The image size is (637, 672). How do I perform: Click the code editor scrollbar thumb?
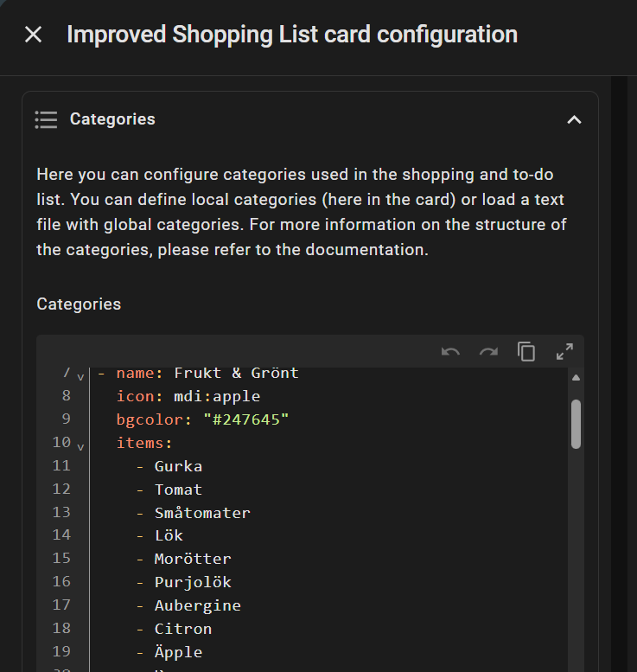click(576, 423)
